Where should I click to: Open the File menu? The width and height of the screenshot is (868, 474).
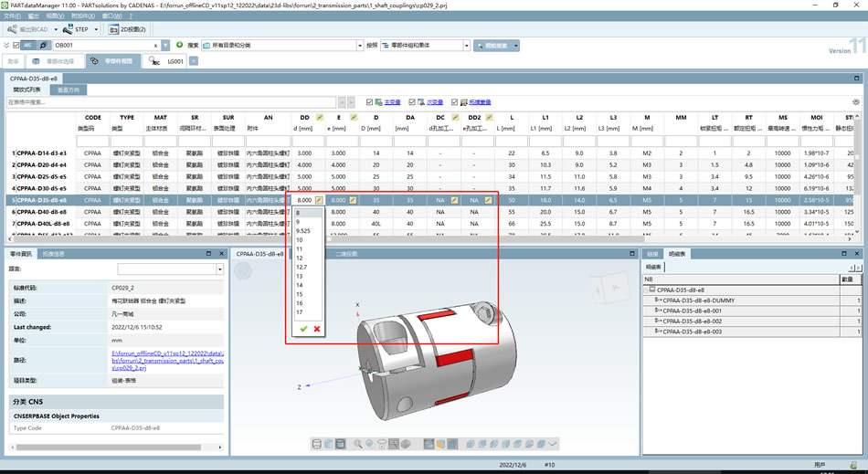(12, 16)
